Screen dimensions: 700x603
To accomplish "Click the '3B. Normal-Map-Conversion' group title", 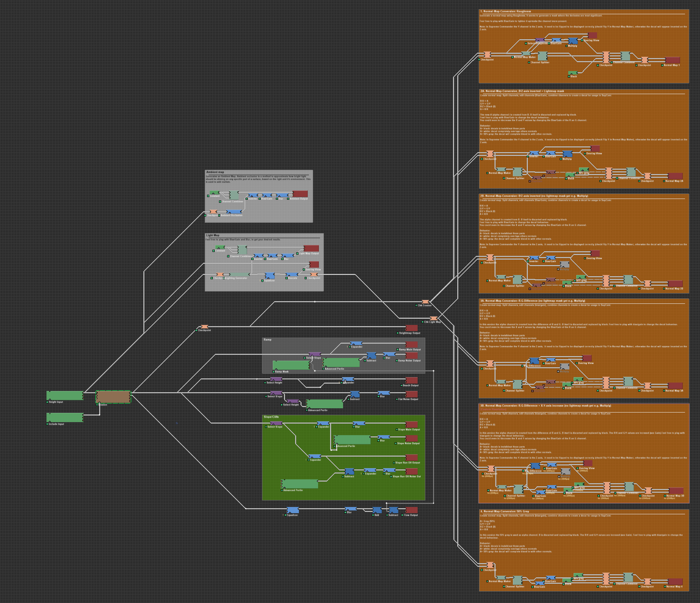I will coord(545,406).
